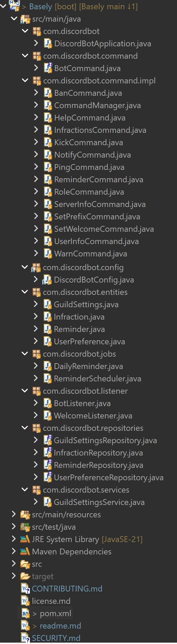Expand the JRE System Library node
The width and height of the screenshot is (177, 644).
[14, 539]
